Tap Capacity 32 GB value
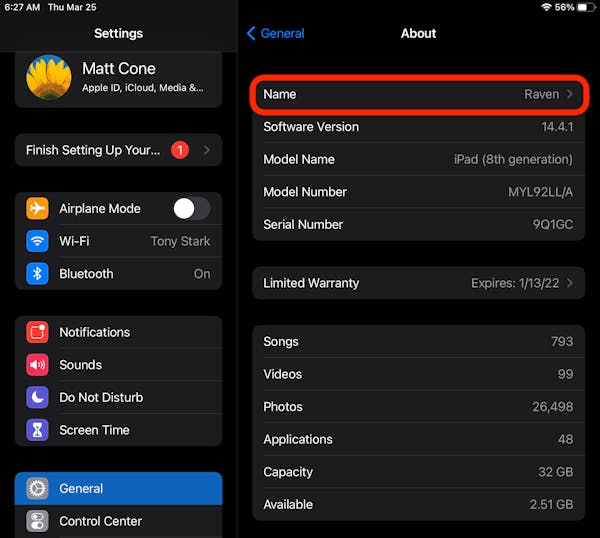The height and width of the screenshot is (538, 600). (556, 472)
